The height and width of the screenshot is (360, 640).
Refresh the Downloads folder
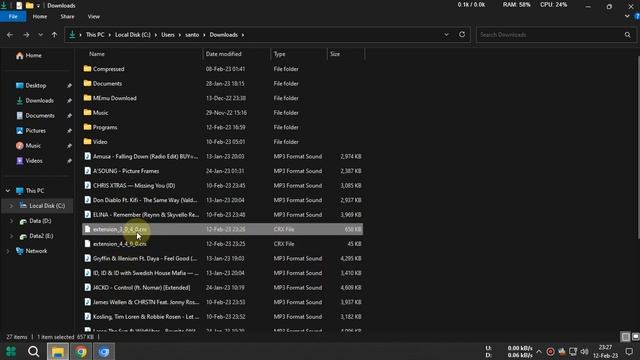pos(462,35)
